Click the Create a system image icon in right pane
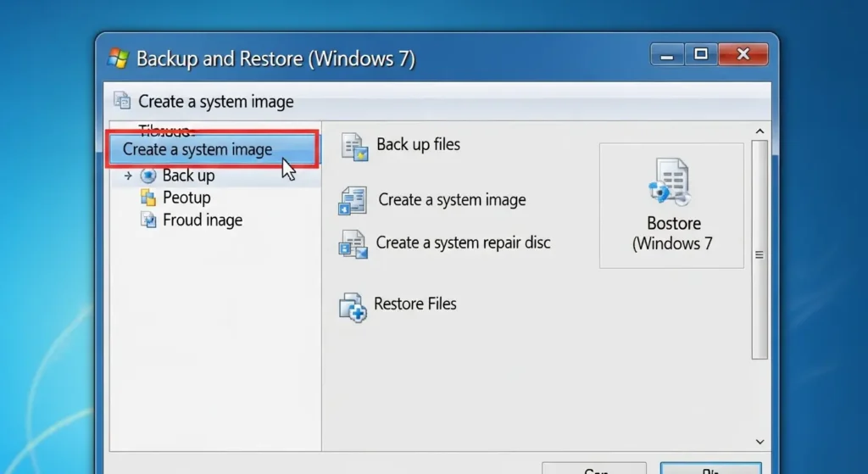868x474 pixels. click(353, 200)
